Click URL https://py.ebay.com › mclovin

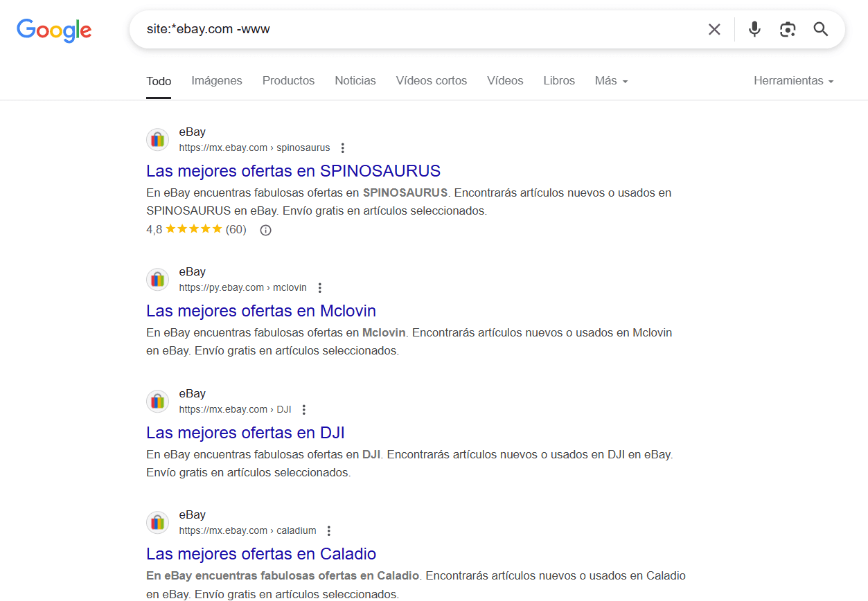242,288
